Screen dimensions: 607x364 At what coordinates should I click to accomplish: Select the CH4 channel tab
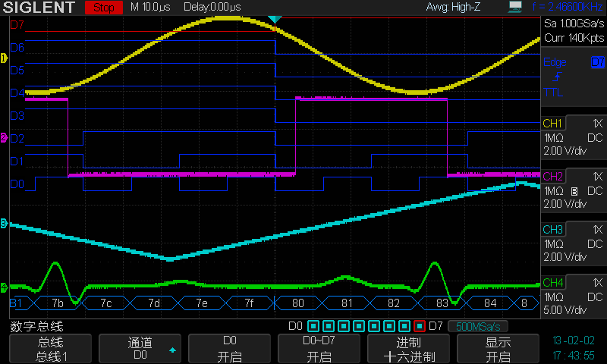552,283
